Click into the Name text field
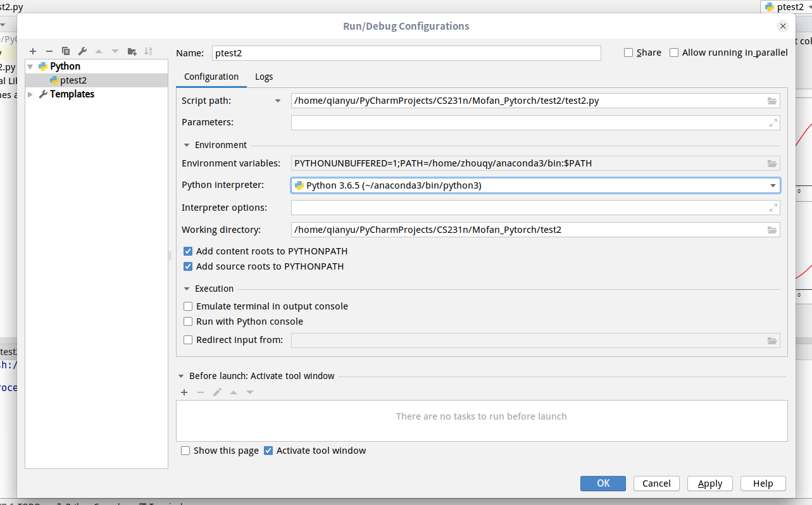This screenshot has height=505, width=812. point(406,53)
